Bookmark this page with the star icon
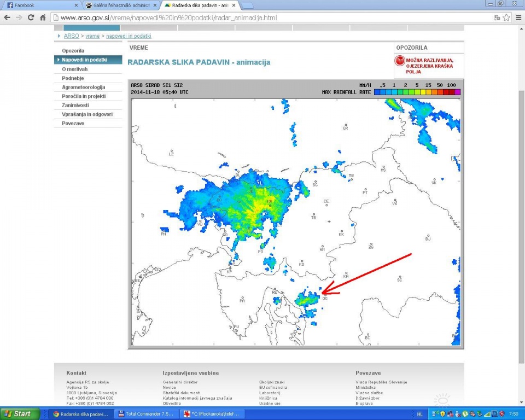 pyautogui.click(x=506, y=17)
